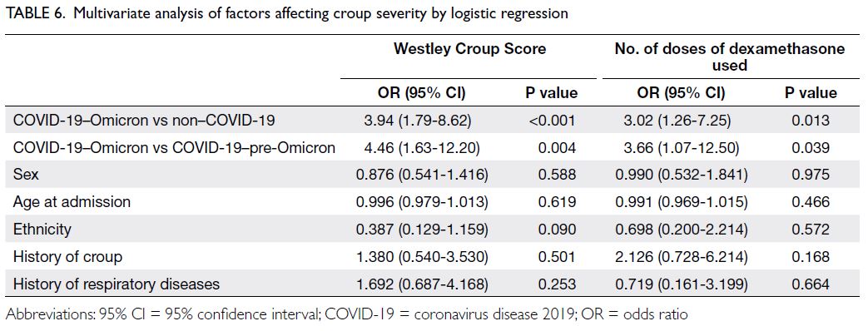
Task: Click the Sex row label
Action: click(x=24, y=175)
